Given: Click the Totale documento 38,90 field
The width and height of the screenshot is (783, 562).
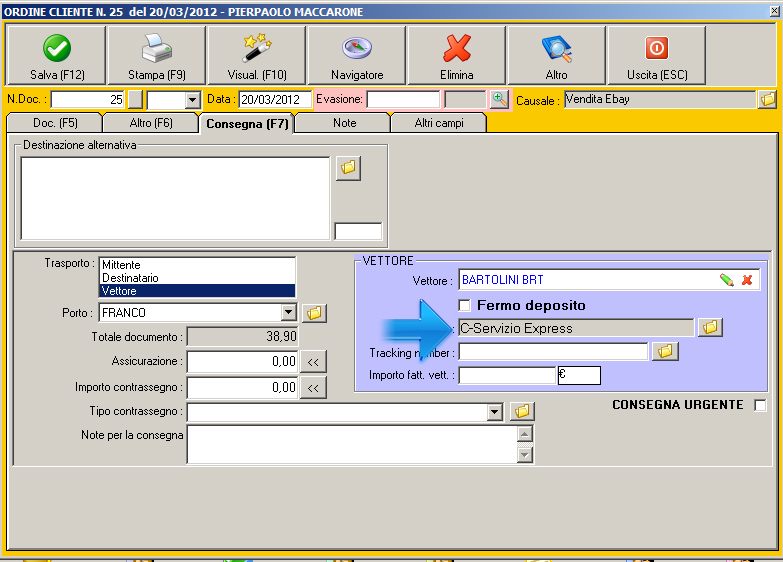Looking at the screenshot, I should [242, 337].
